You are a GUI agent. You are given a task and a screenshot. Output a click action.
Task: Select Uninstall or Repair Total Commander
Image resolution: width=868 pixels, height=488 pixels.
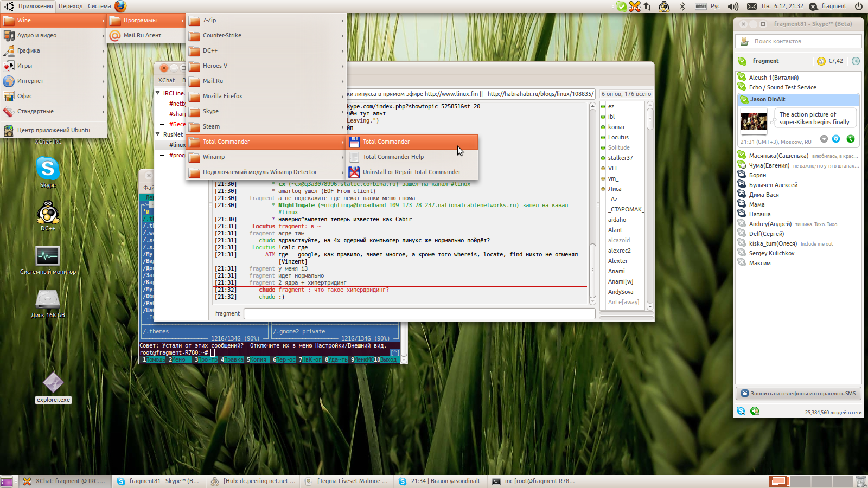click(x=411, y=172)
